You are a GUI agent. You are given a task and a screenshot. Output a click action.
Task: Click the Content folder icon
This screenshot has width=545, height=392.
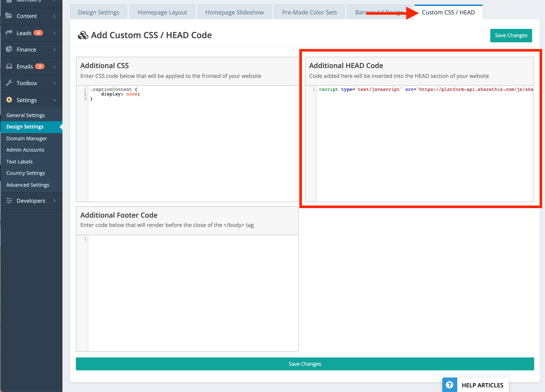(x=9, y=16)
